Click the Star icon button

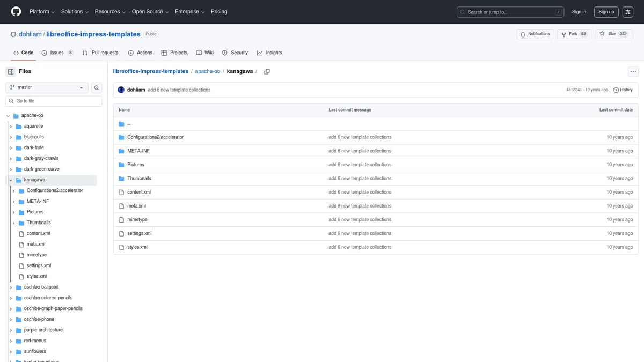[603, 34]
